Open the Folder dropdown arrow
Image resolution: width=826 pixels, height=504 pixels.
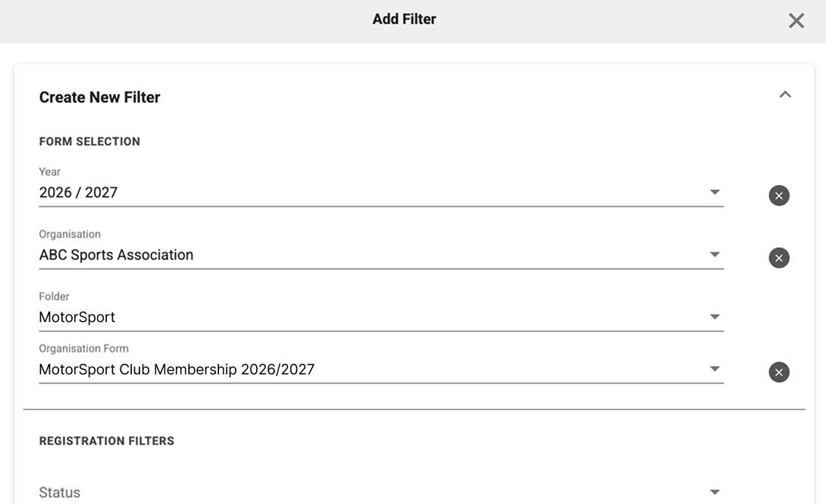(x=715, y=317)
